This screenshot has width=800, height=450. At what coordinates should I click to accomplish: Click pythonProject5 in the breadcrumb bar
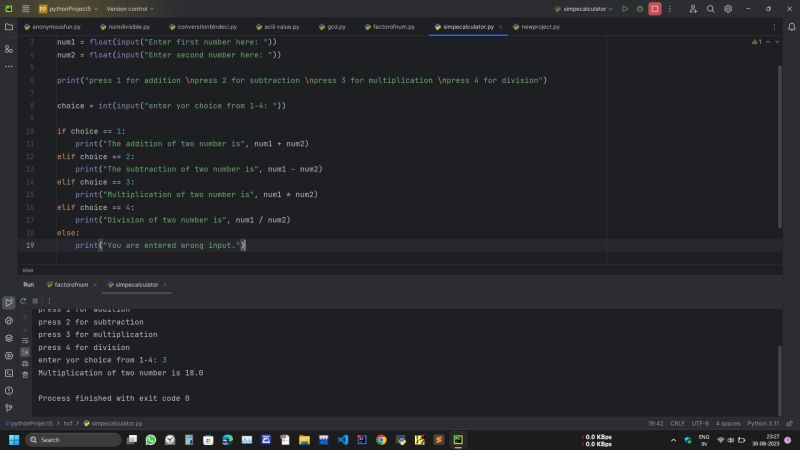29,423
